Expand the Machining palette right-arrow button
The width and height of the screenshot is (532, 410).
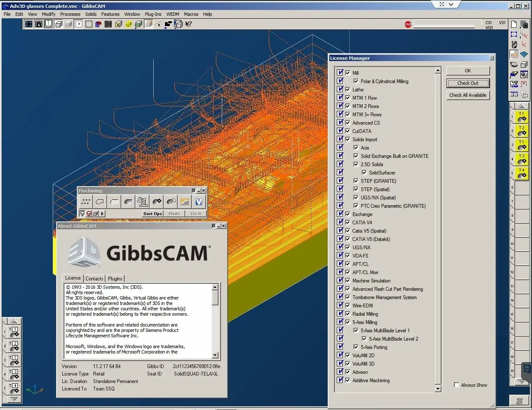(x=103, y=214)
